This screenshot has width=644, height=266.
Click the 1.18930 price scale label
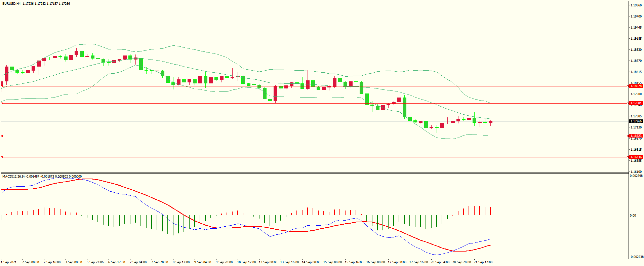636,50
